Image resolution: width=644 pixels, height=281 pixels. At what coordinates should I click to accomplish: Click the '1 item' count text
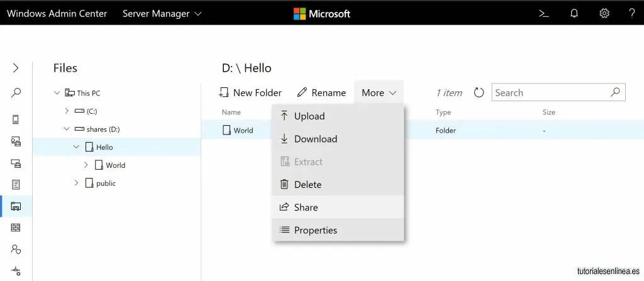click(449, 93)
